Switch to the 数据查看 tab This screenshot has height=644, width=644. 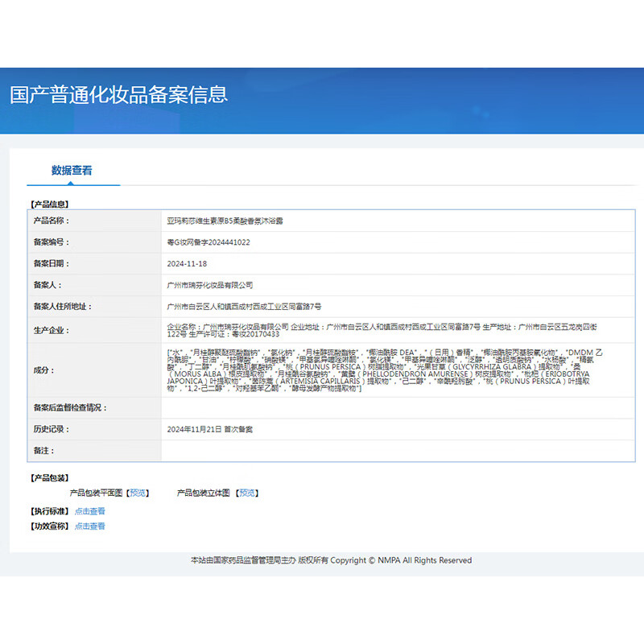(x=73, y=170)
